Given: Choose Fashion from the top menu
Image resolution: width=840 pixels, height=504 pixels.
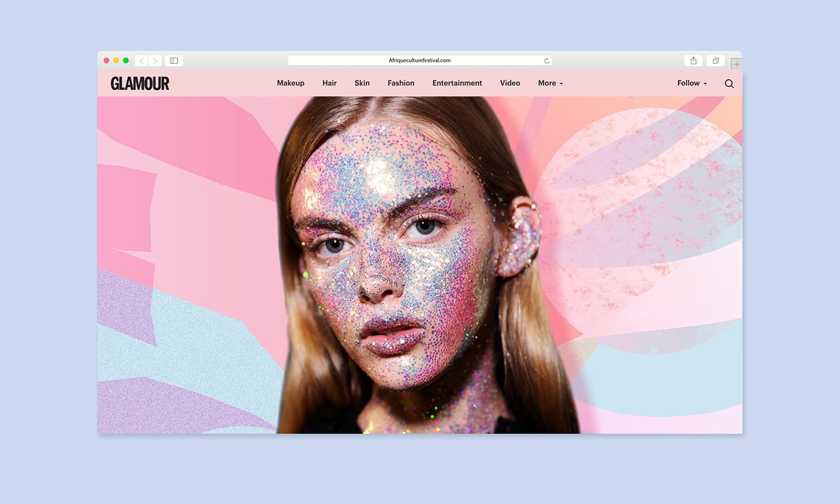Looking at the screenshot, I should click(401, 83).
